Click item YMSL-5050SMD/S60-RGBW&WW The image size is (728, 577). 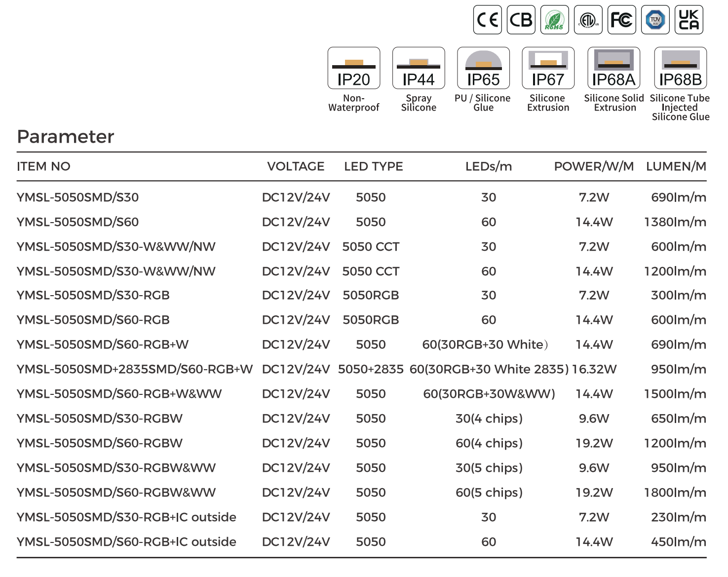tap(116, 493)
